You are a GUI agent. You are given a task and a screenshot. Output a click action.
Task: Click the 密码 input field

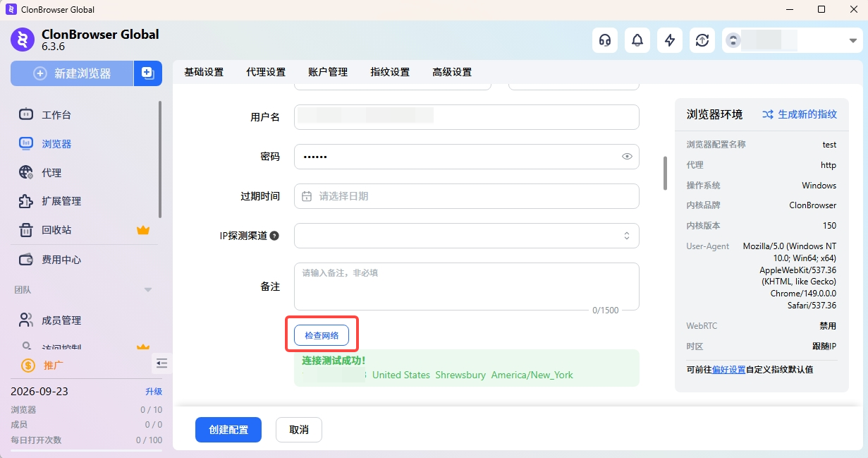click(x=467, y=157)
